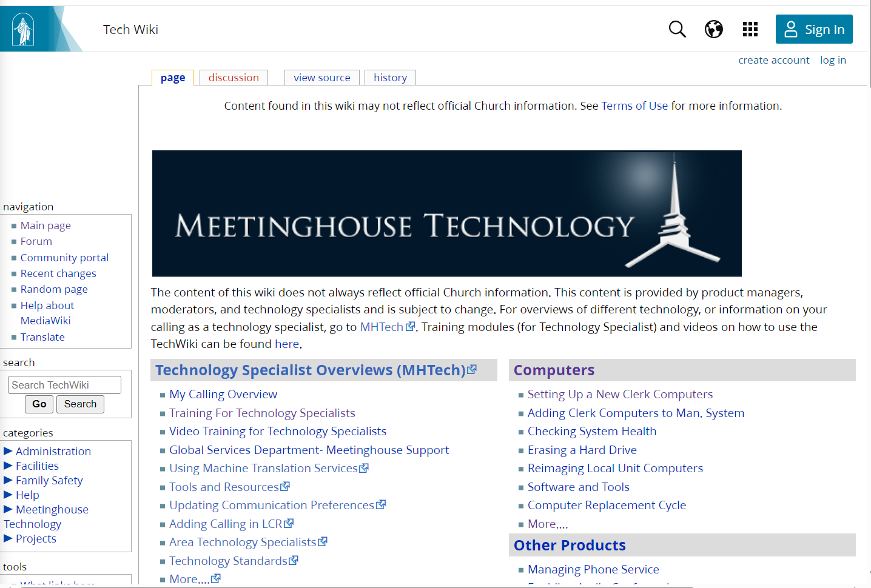Image resolution: width=871 pixels, height=588 pixels.
Task: Open the Terms of Use link
Action: [634, 105]
